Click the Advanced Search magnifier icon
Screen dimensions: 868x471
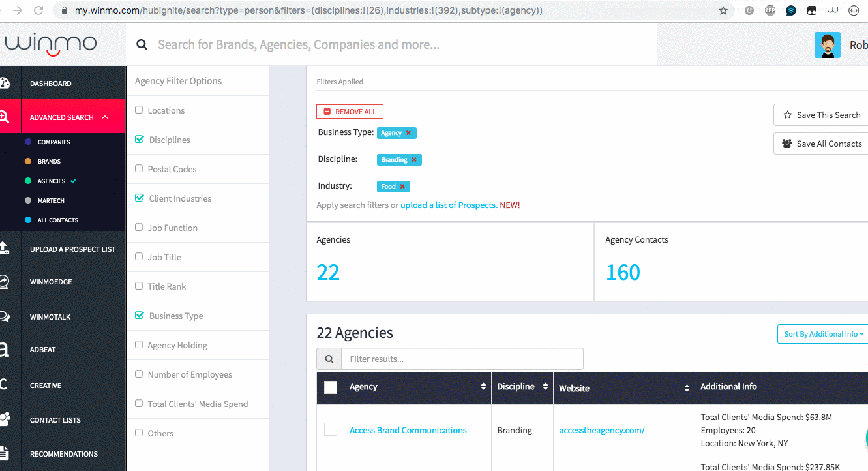click(x=4, y=117)
